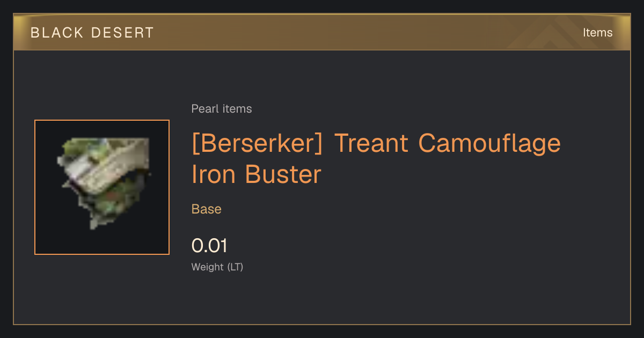644x338 pixels.
Task: Click the word Treant in item title
Action: [370, 143]
